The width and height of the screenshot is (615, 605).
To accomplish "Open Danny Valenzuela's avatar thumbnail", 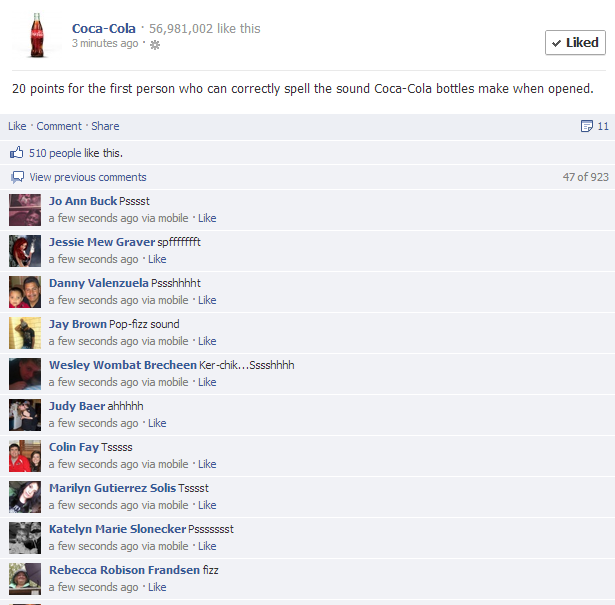I will [x=25, y=292].
